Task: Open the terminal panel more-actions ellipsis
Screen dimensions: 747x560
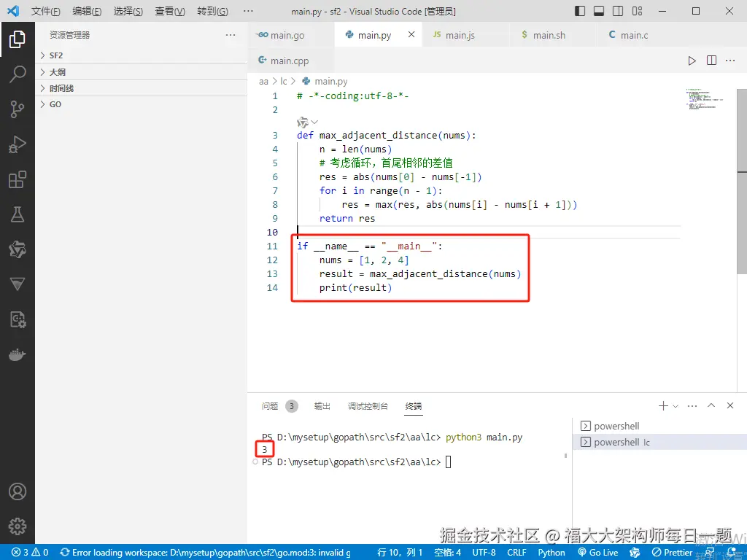Action: [692, 405]
